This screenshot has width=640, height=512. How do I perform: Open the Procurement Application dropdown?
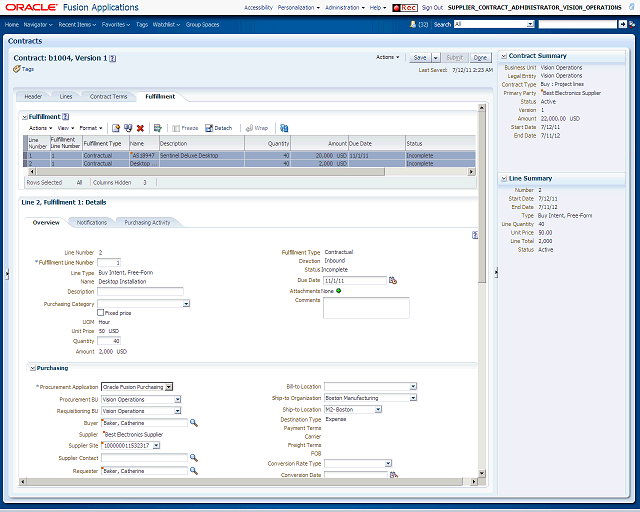(x=169, y=387)
